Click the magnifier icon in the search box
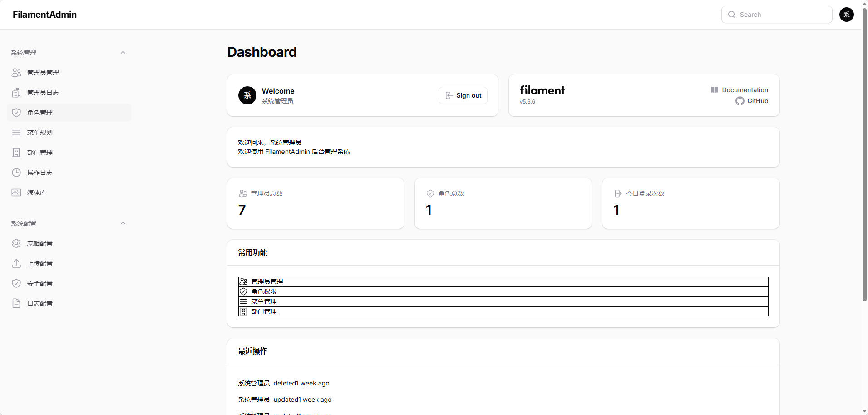This screenshot has height=415, width=868. coord(732,15)
